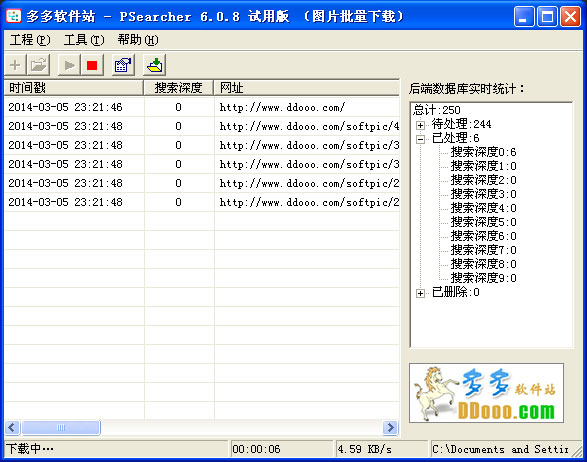587x462 pixels.
Task: Collapse the 已处理:6 tree node
Action: coord(420,139)
